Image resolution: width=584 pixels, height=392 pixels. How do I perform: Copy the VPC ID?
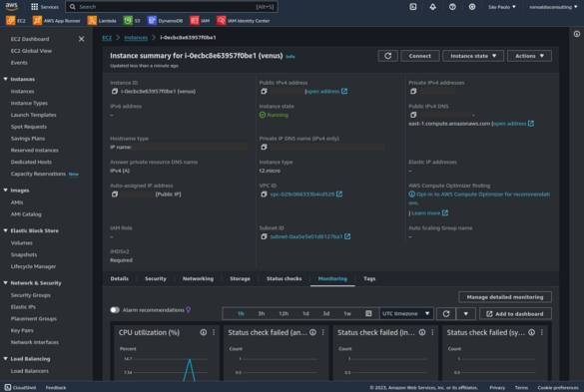[265, 194]
